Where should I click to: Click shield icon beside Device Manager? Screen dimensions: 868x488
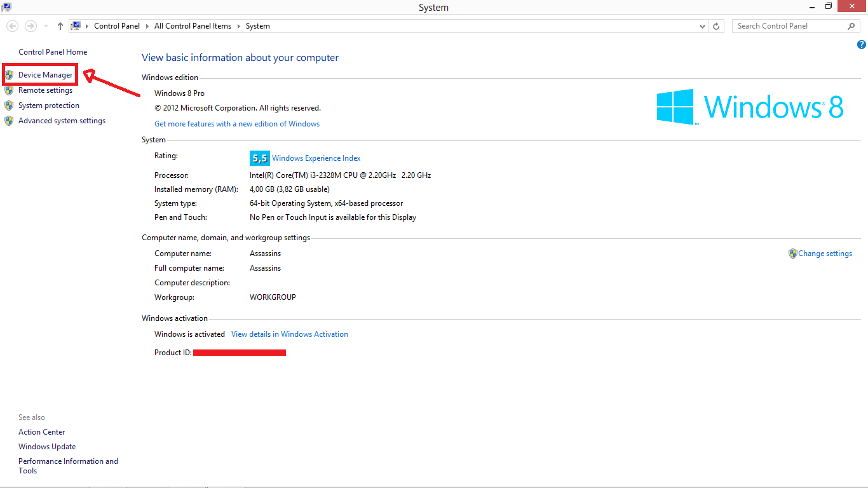pyautogui.click(x=9, y=75)
